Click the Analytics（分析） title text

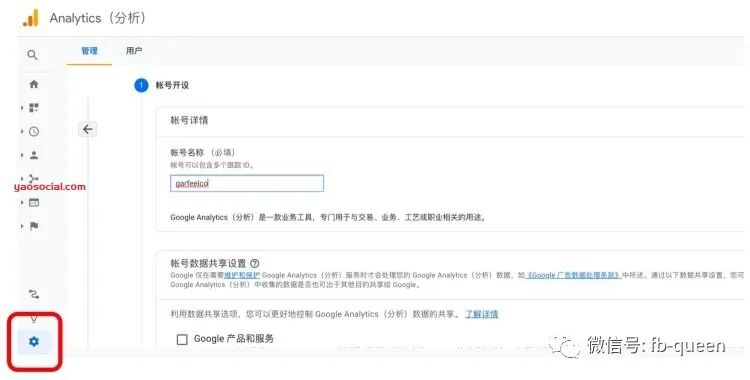click(x=98, y=18)
